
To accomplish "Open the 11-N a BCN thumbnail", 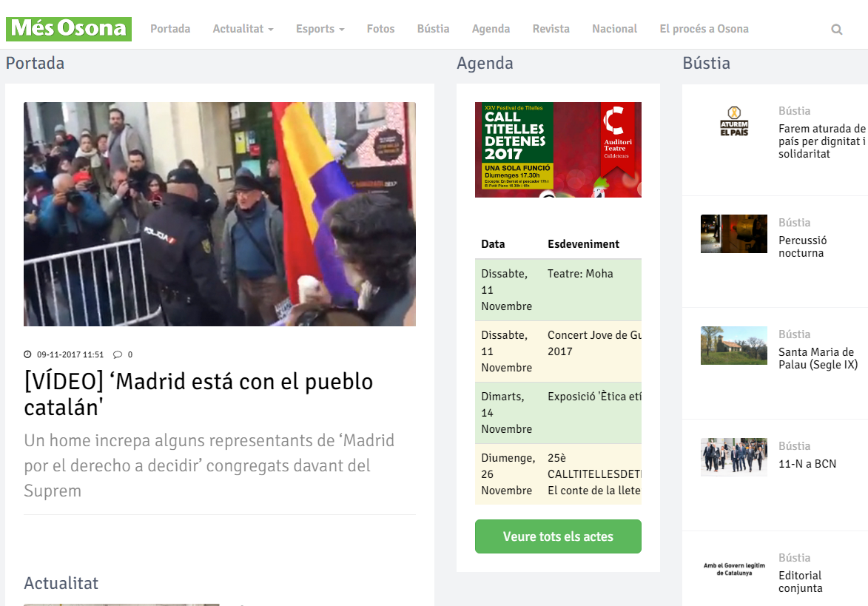I will coord(734,457).
